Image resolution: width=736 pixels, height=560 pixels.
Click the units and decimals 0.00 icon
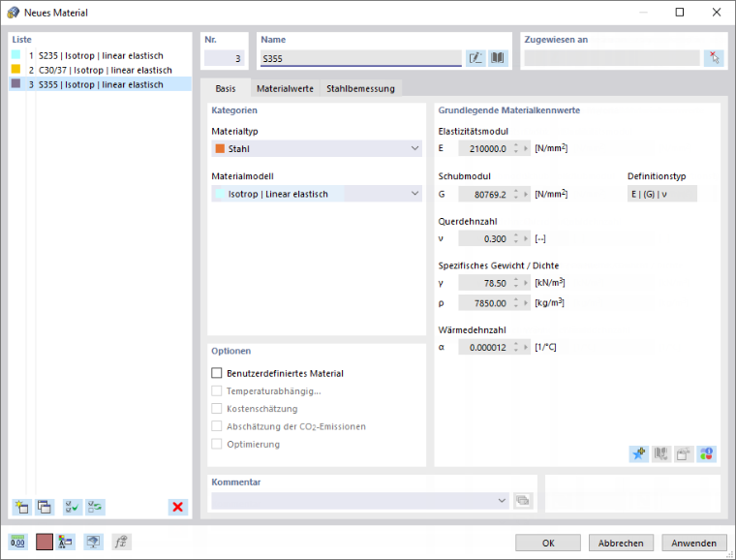point(17,543)
